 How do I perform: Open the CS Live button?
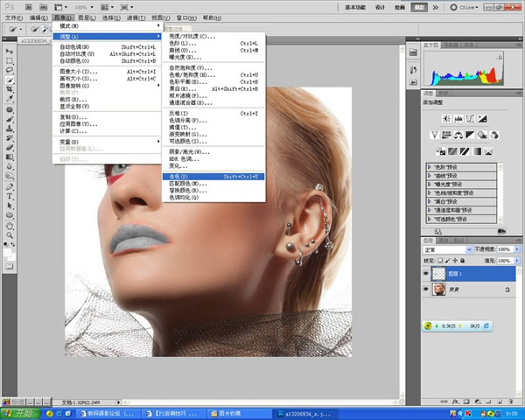click(x=465, y=7)
